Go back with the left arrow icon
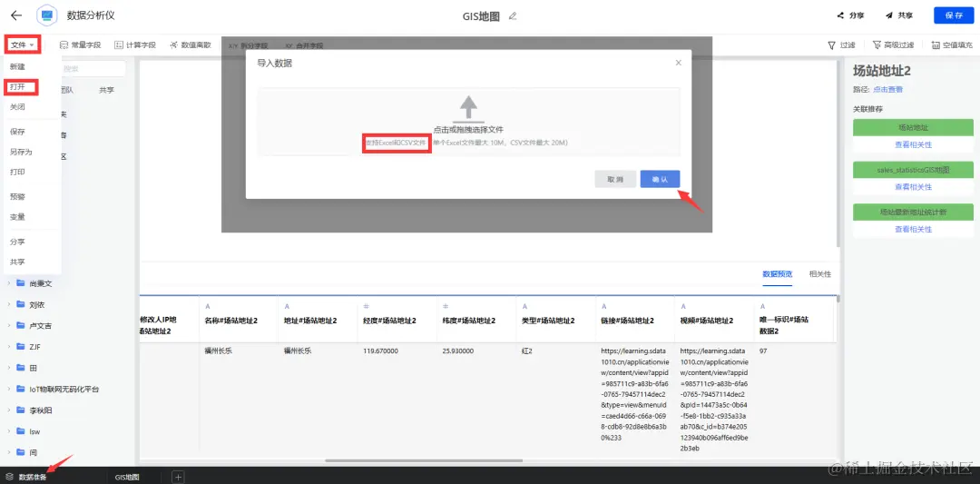 click(17, 15)
